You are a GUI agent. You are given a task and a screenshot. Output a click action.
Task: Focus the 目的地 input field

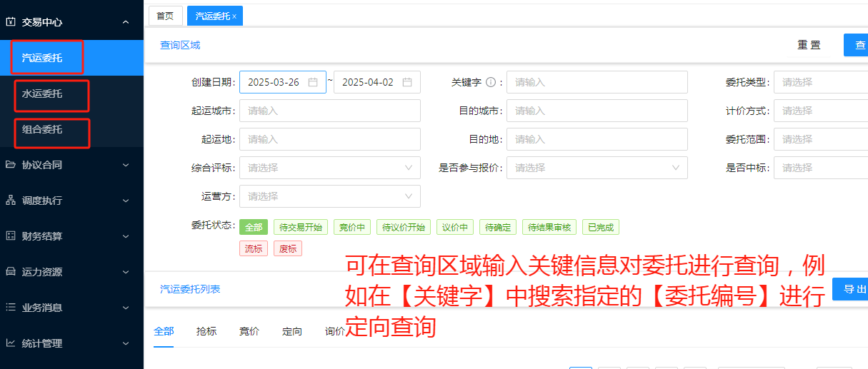coord(597,139)
